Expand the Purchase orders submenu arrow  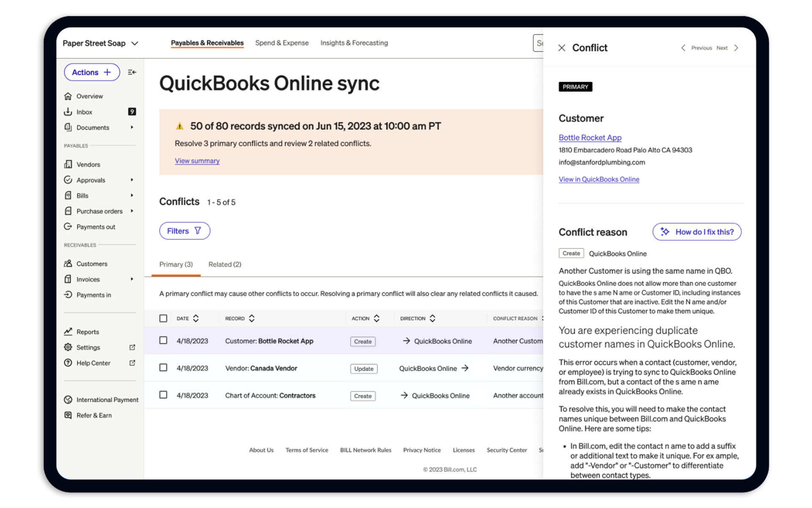point(132,211)
